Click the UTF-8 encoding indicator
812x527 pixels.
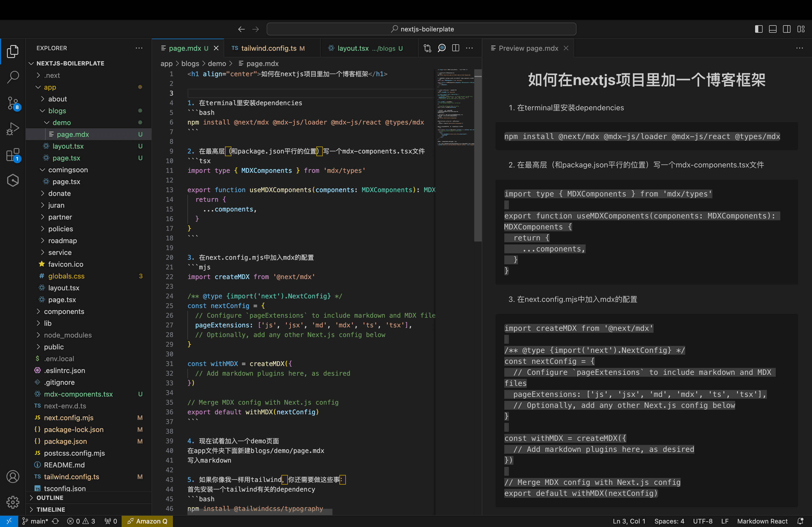coord(702,521)
